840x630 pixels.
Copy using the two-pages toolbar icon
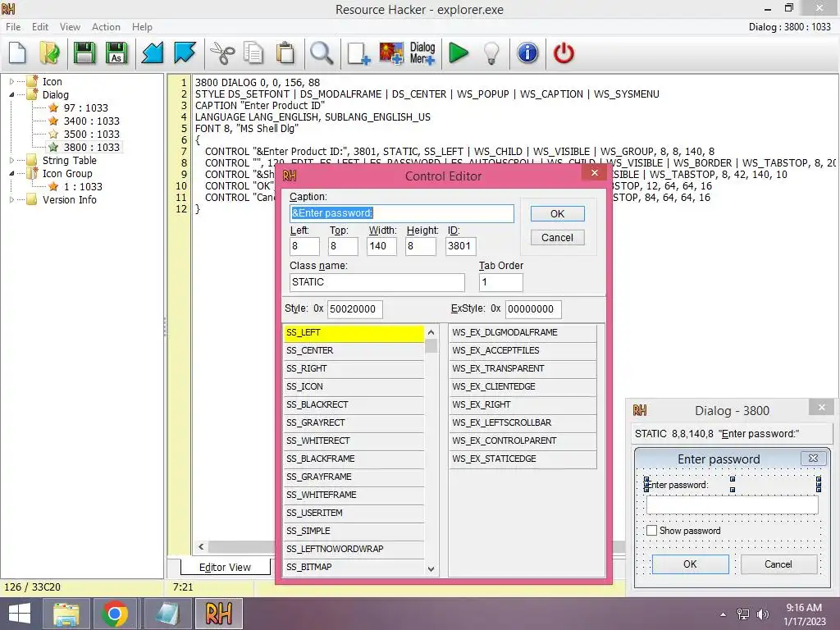tap(253, 53)
